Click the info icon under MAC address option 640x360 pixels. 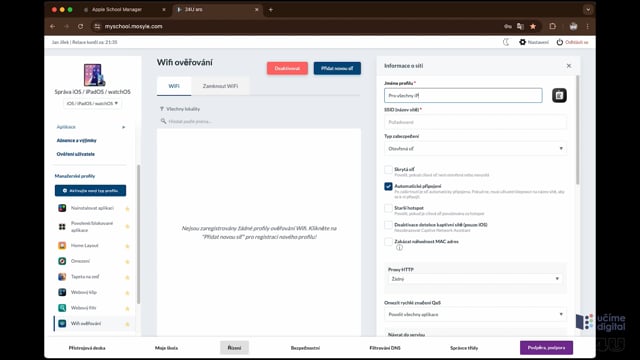click(x=399, y=247)
